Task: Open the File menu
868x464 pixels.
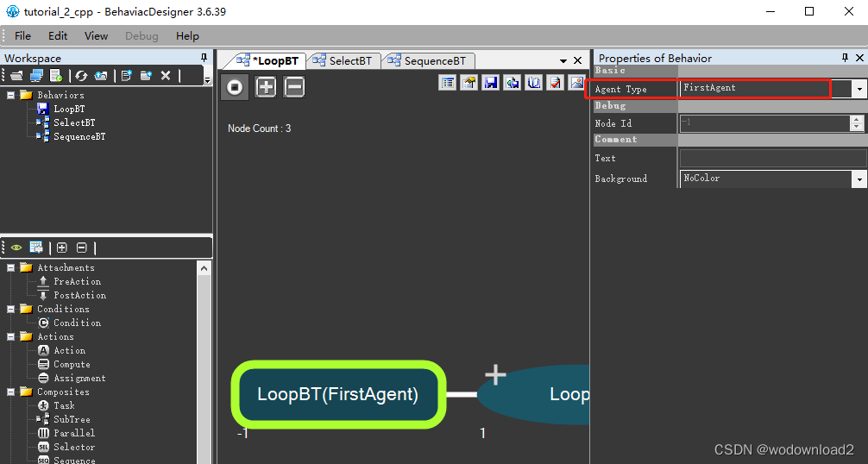Action: click(22, 36)
